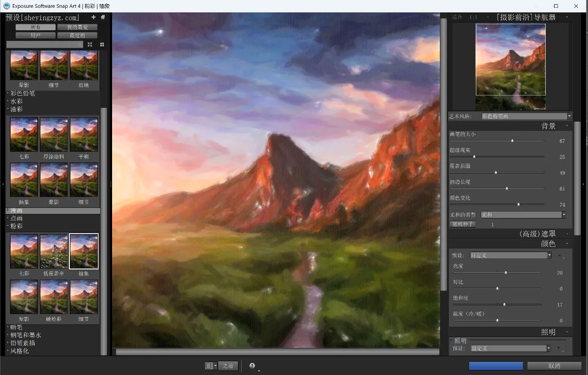Image resolution: width=588 pixels, height=375 pixels.
Task: Expand the 铅笔素描 preset category
Action: 23,343
